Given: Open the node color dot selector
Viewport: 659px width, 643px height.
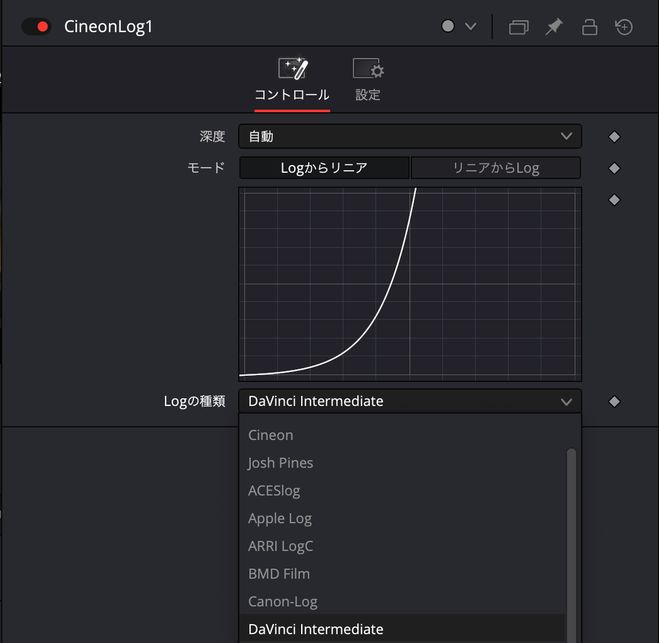Looking at the screenshot, I should point(448,26).
